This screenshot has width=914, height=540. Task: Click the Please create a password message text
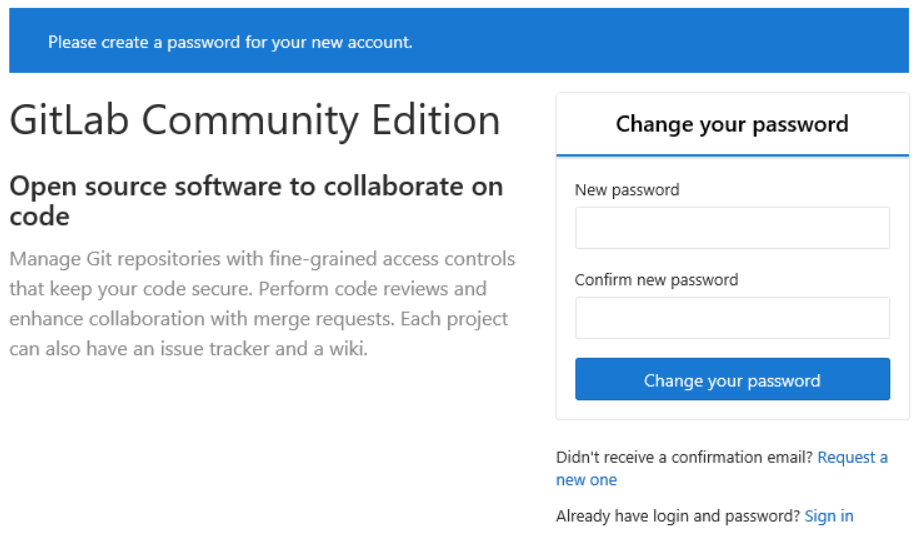pyautogui.click(x=230, y=42)
